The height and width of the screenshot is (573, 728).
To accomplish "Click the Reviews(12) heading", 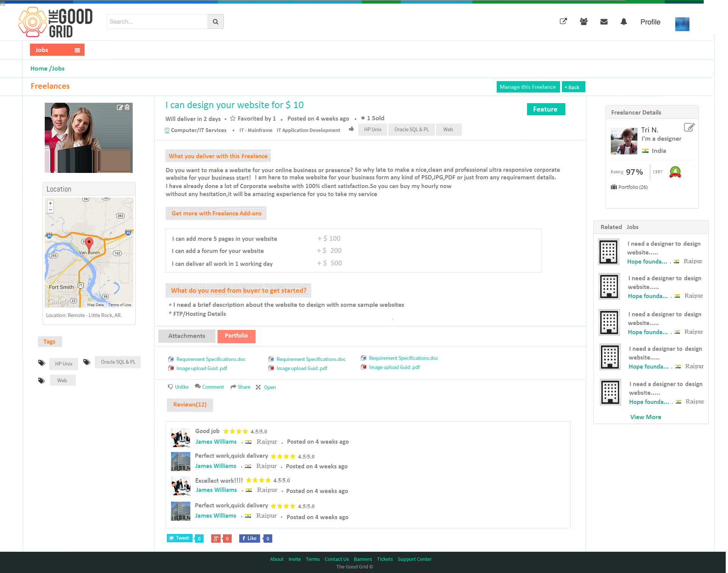I will [x=190, y=405].
